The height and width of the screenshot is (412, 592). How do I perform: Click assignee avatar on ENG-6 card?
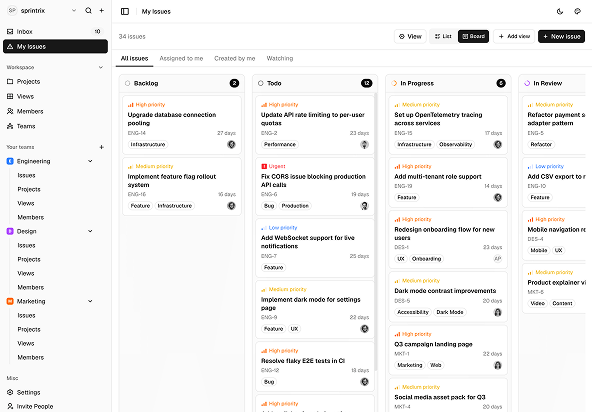364,206
